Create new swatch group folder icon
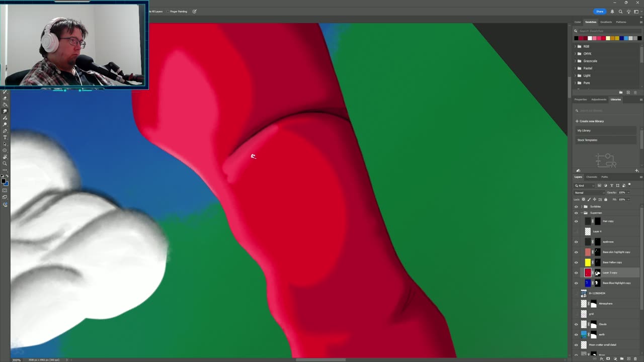The width and height of the screenshot is (644, 362). (x=620, y=92)
